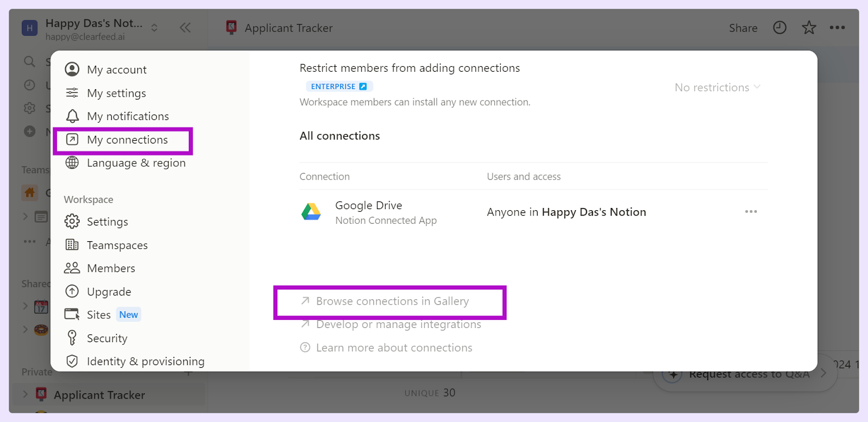Open the No restrictions dropdown
The height and width of the screenshot is (422, 868).
717,87
